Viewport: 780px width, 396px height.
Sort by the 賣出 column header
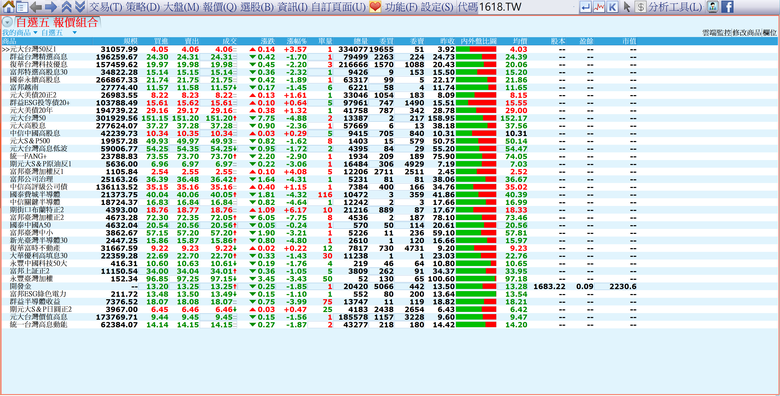point(192,41)
